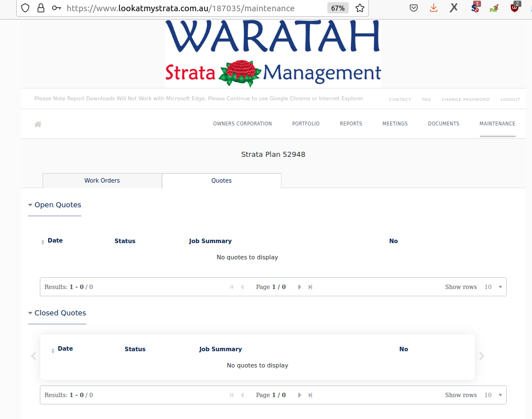Click Status column header in Closed Quotes
532x419 pixels.
135,349
